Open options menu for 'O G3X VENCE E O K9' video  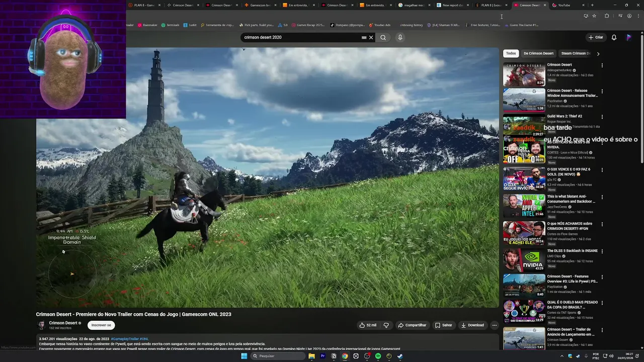pos(602,170)
